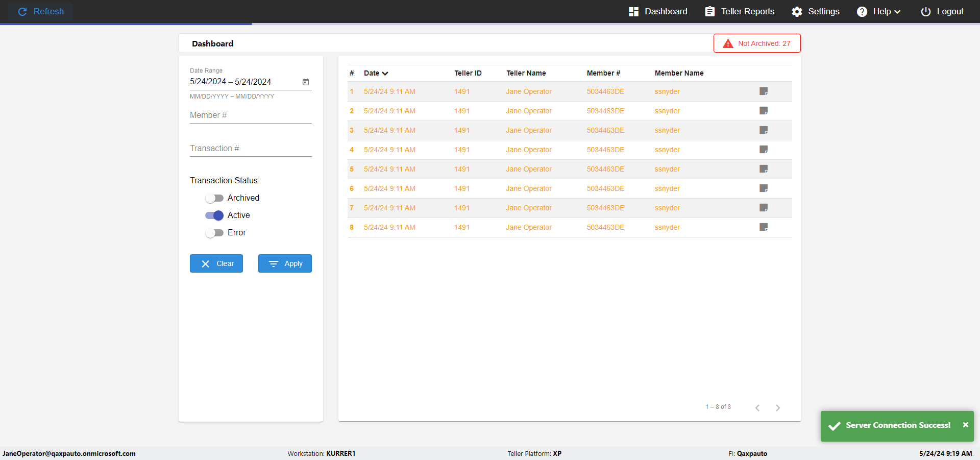Click Logout in top bar
This screenshot has height=460, width=980.
[942, 11]
